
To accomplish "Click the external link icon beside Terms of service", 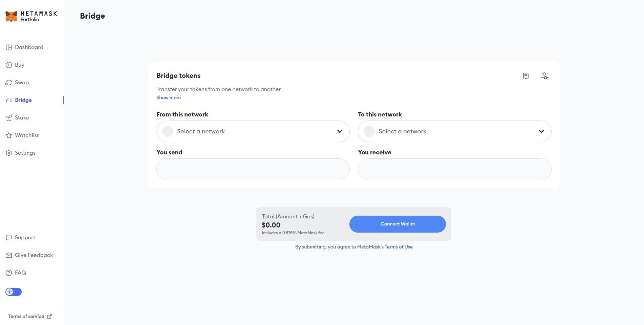I will [x=49, y=317].
